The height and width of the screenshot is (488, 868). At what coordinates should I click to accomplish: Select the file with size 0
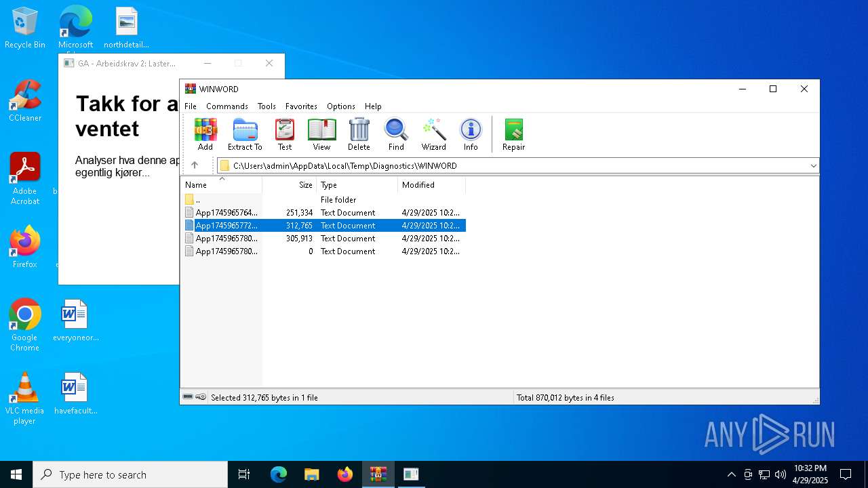pos(324,251)
